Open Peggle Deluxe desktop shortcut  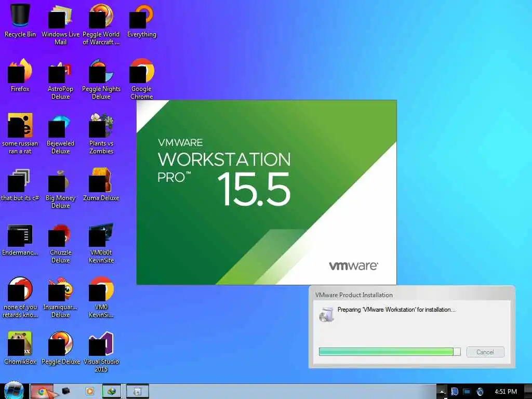point(60,349)
